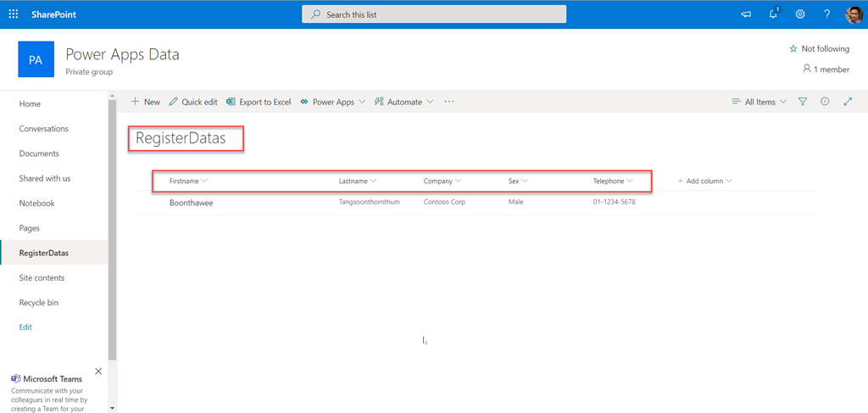
Task: Close the Microsoft Teams promo
Action: 98,371
